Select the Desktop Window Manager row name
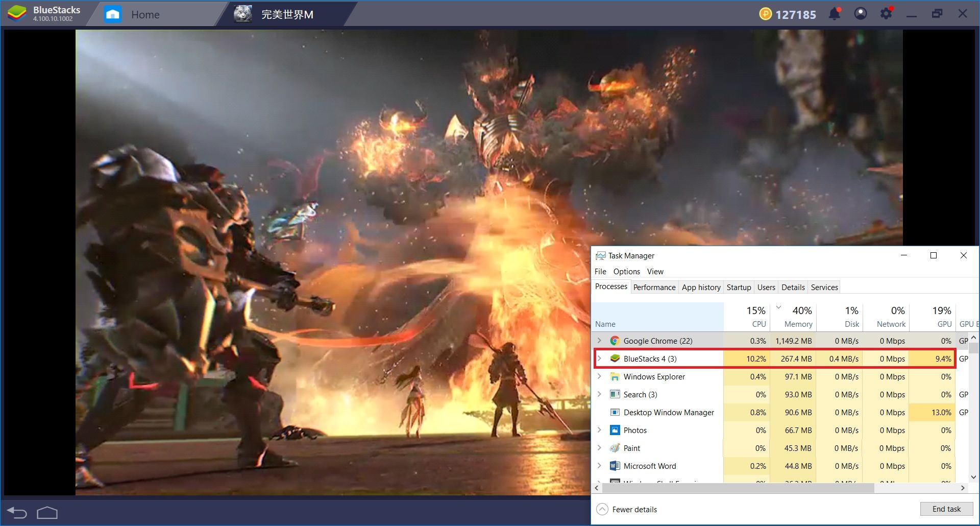The image size is (980, 526). click(x=669, y=412)
